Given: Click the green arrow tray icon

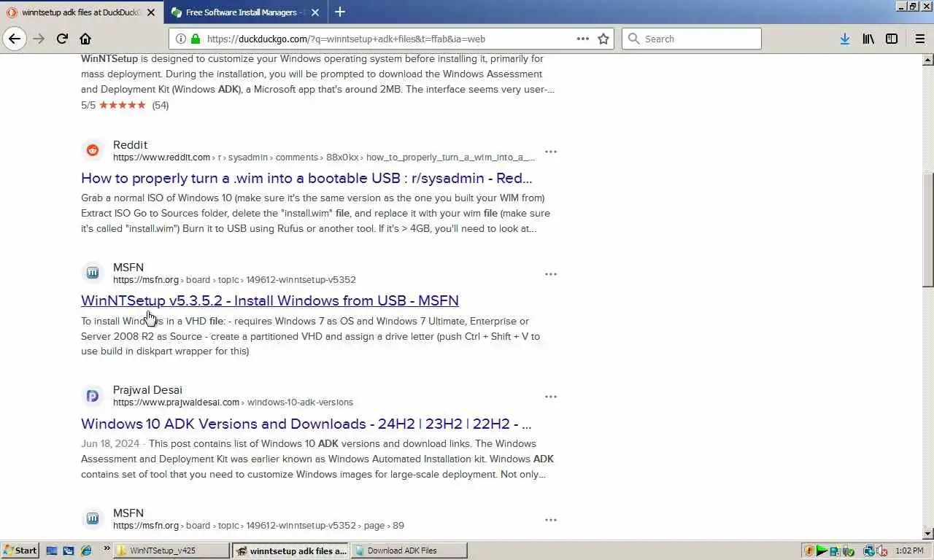Looking at the screenshot, I should click(x=822, y=551).
